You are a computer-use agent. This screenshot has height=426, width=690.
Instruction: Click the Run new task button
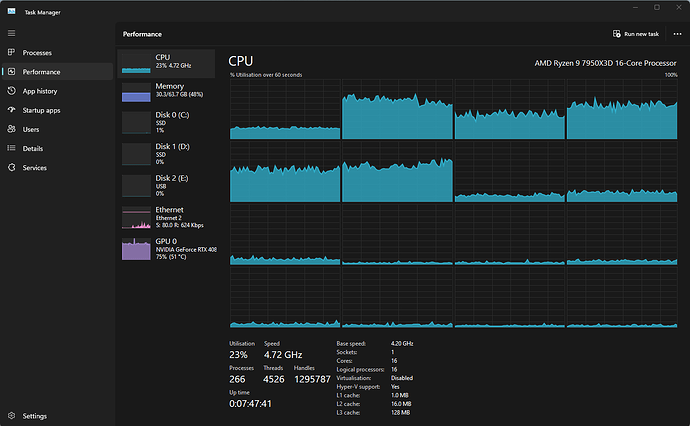click(636, 34)
